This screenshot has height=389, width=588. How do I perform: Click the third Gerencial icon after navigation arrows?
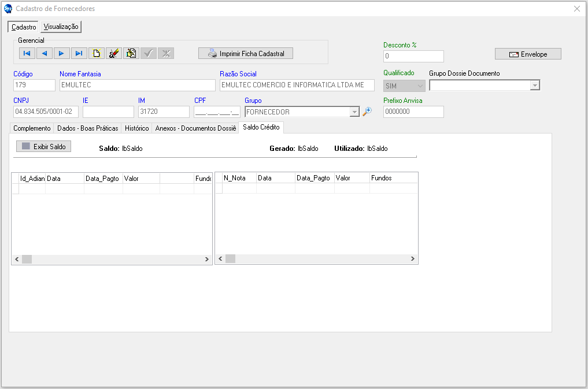click(x=131, y=53)
